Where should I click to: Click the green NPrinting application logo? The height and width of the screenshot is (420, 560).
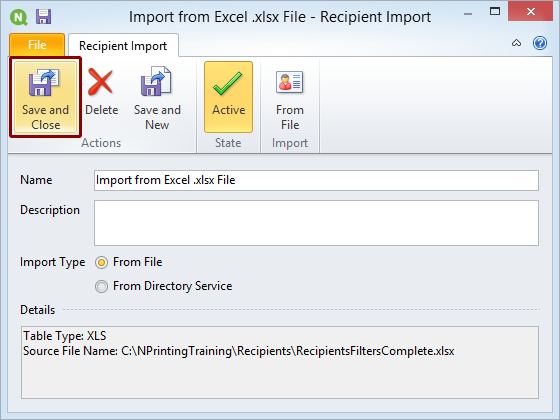(x=19, y=17)
